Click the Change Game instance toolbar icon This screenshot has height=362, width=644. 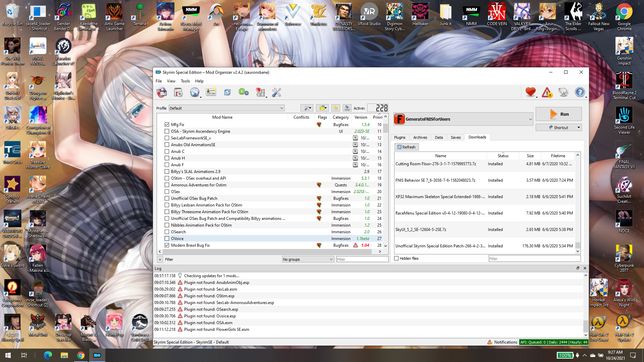162,92
